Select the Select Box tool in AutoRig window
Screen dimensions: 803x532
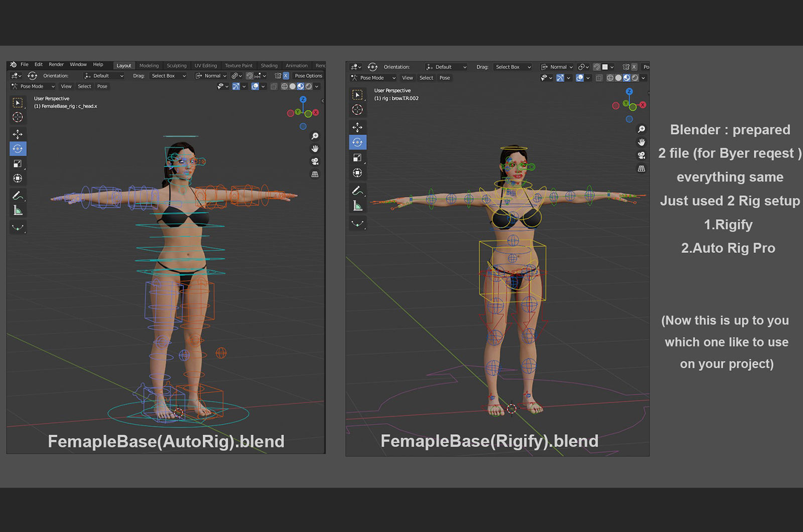pos(18,102)
